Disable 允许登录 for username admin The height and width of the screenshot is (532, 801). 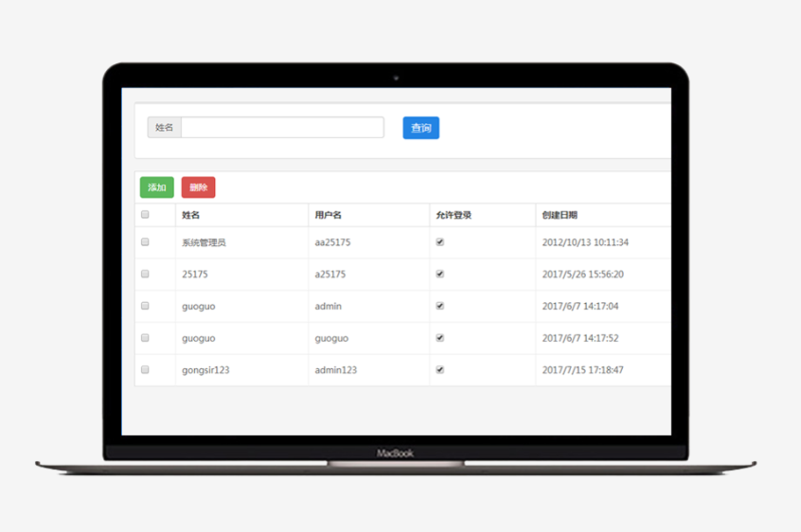tap(439, 306)
